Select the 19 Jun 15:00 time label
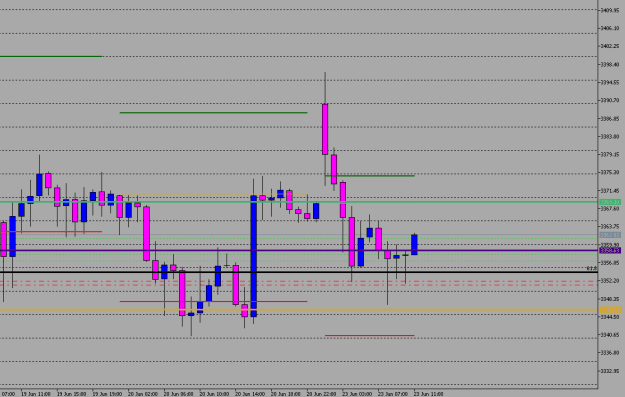Viewport: 625px width, 397px height. tap(72, 394)
